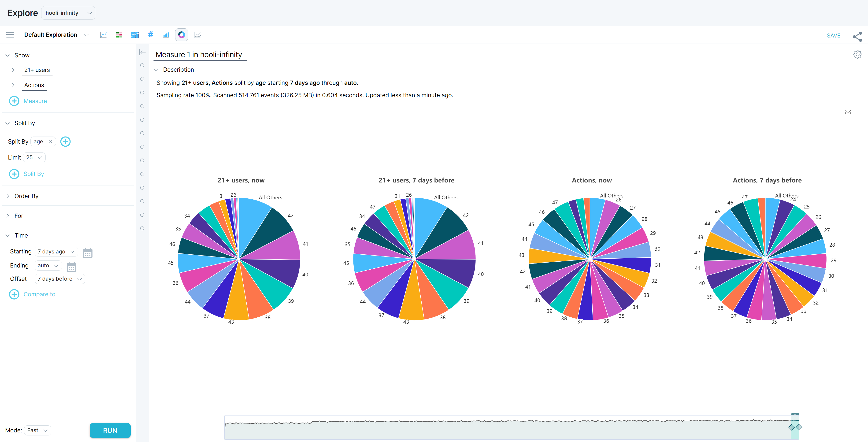Click the share icon near SAVE
Screen dimensions: 868x442
coord(857,36)
